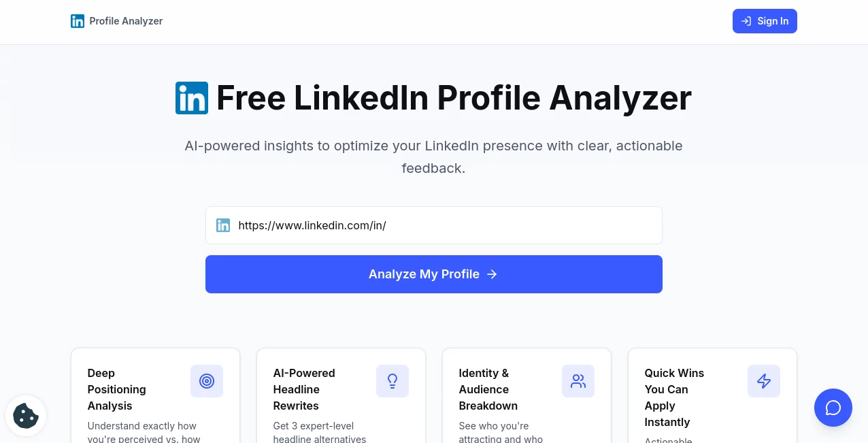This screenshot has width=868, height=443.
Task: Click the LinkedIn icon inside the URL field
Action: click(x=223, y=225)
